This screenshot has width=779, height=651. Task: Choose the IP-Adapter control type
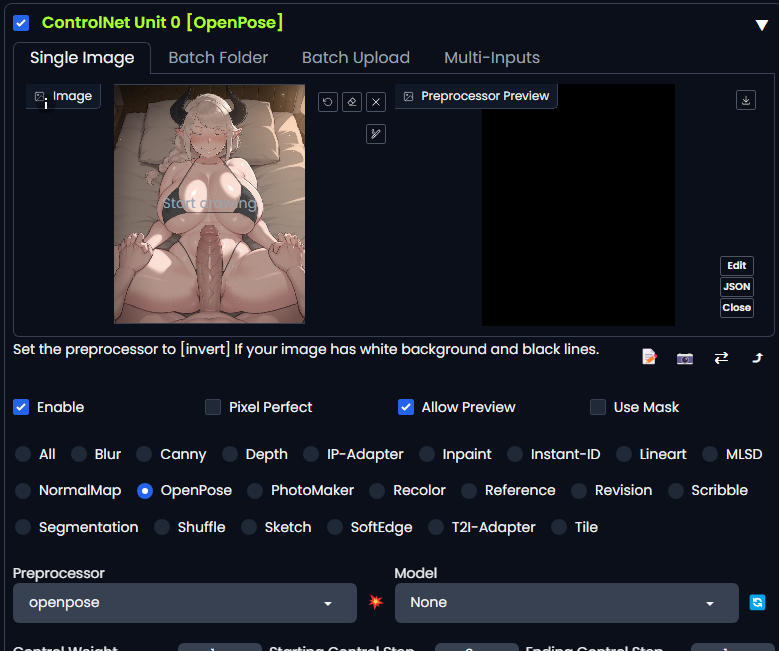[311, 454]
